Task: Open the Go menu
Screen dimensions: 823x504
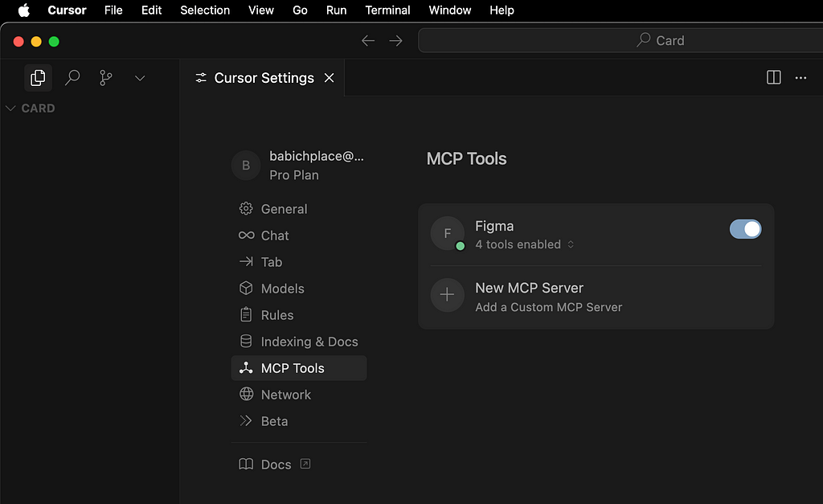Action: point(300,10)
